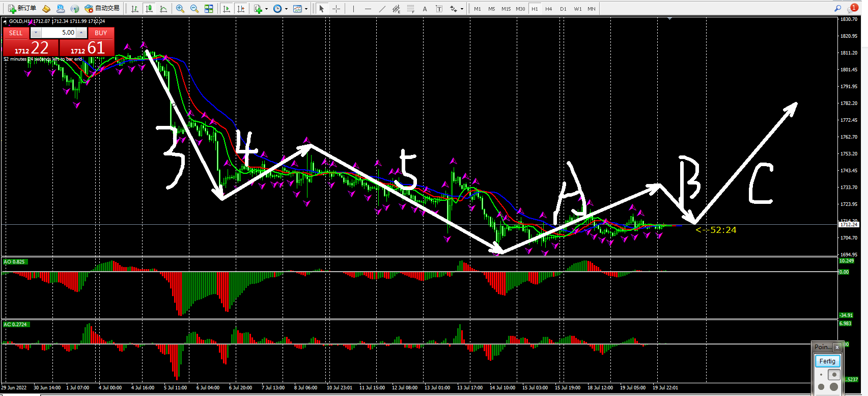
Task: Toggle chart auto scroll
Action: [227, 9]
